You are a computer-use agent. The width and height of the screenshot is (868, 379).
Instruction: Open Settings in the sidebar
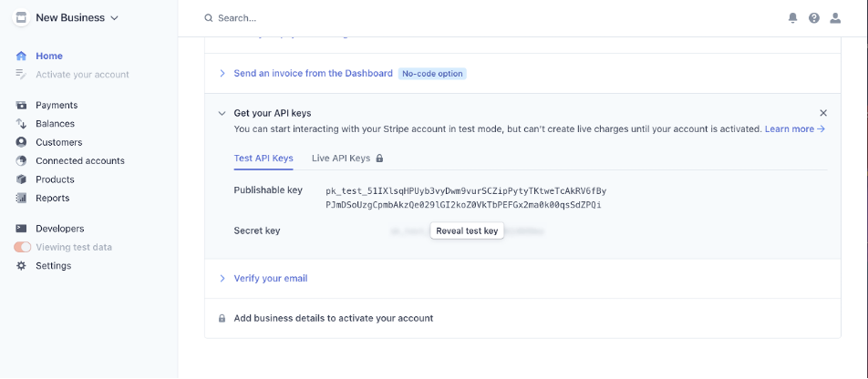point(53,266)
